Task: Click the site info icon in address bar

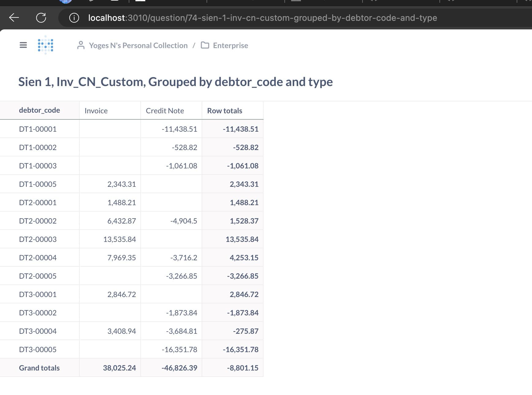Action: [x=74, y=18]
